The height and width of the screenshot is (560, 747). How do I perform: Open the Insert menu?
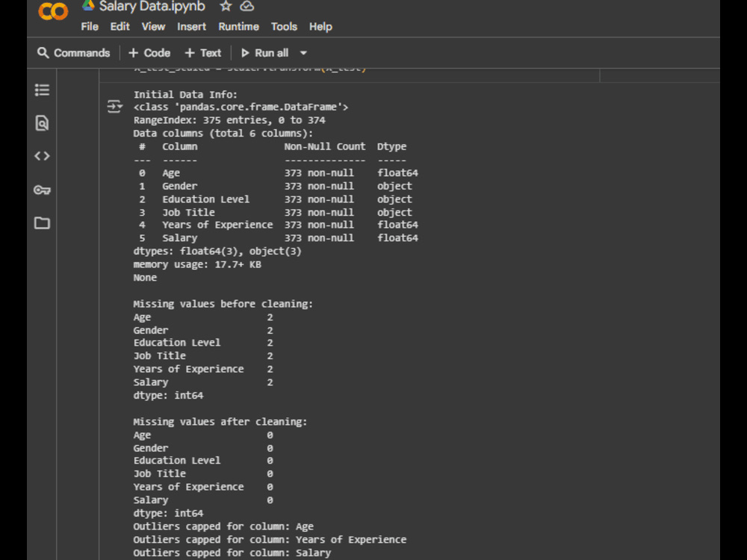pyautogui.click(x=191, y=27)
